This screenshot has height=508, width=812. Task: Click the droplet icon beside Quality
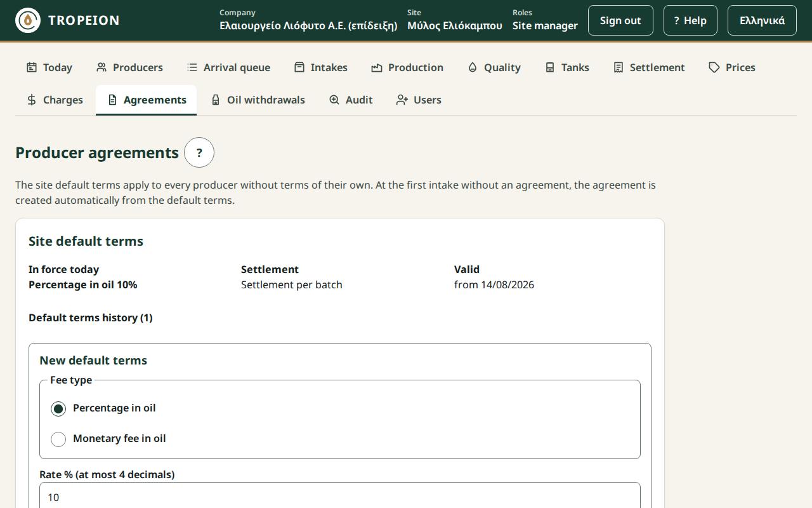(473, 67)
